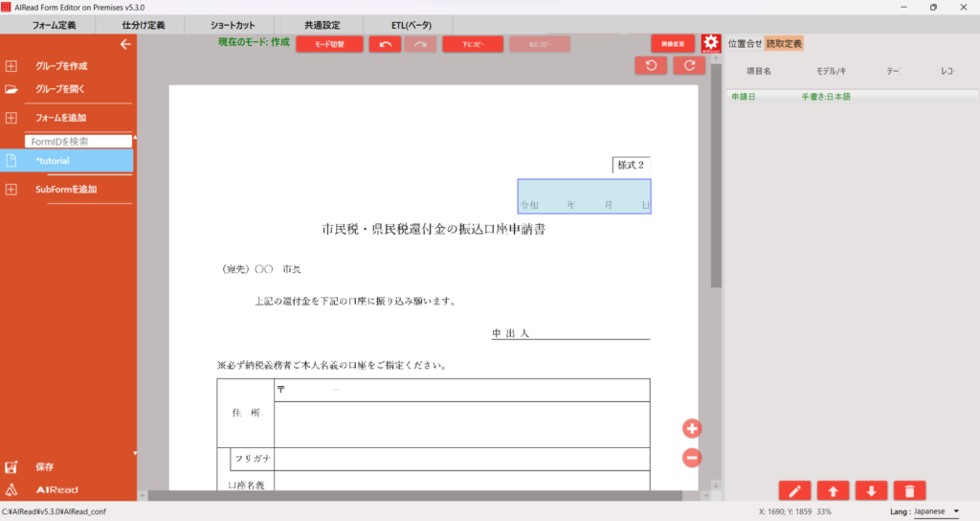This screenshot has height=521, width=980.
Task: Zoom in with the plus button
Action: 692,428
